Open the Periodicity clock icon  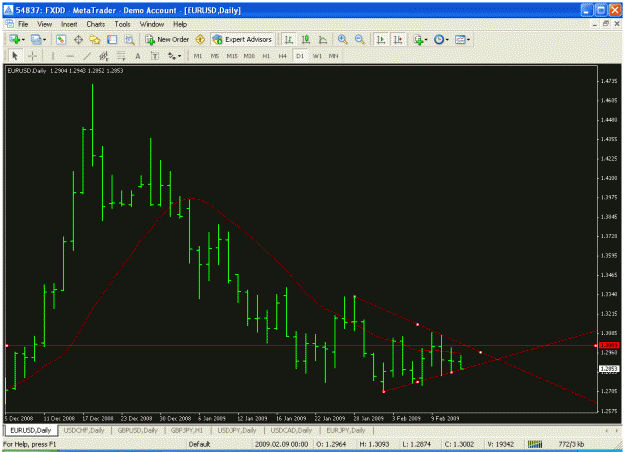click(439, 39)
